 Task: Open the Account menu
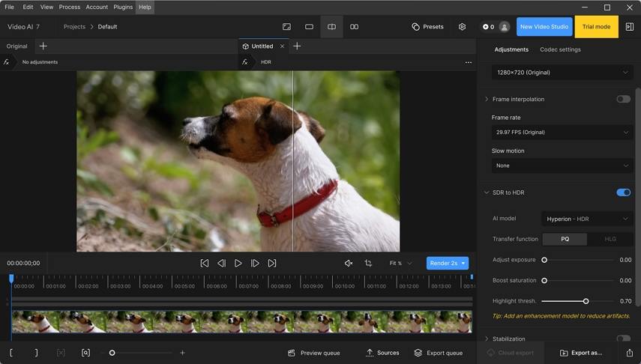(97, 7)
